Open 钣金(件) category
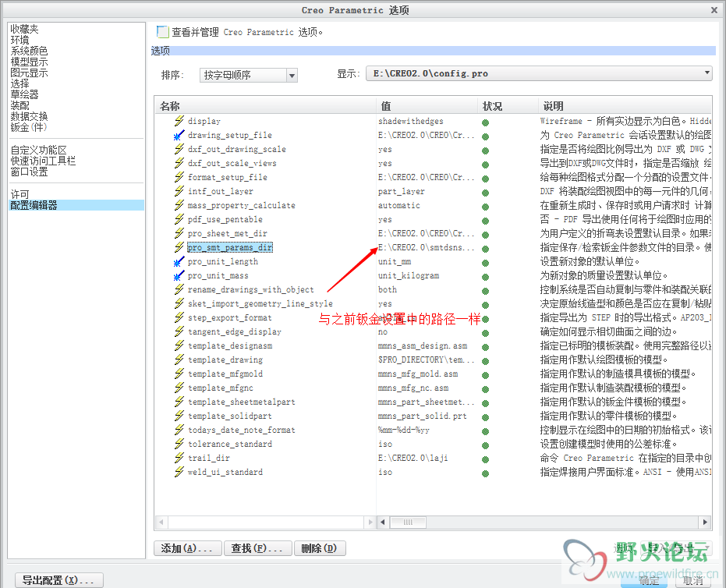The width and height of the screenshot is (726, 588). [x=29, y=127]
